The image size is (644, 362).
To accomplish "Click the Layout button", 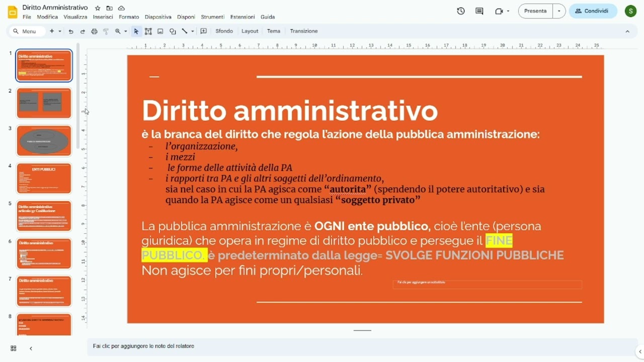I will click(250, 31).
